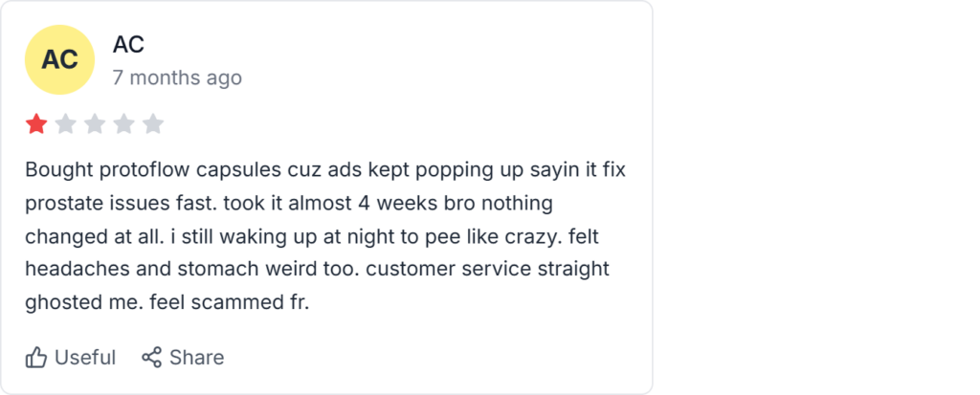Open the AC reviewer name
This screenshot has width=980, height=395.
[128, 44]
